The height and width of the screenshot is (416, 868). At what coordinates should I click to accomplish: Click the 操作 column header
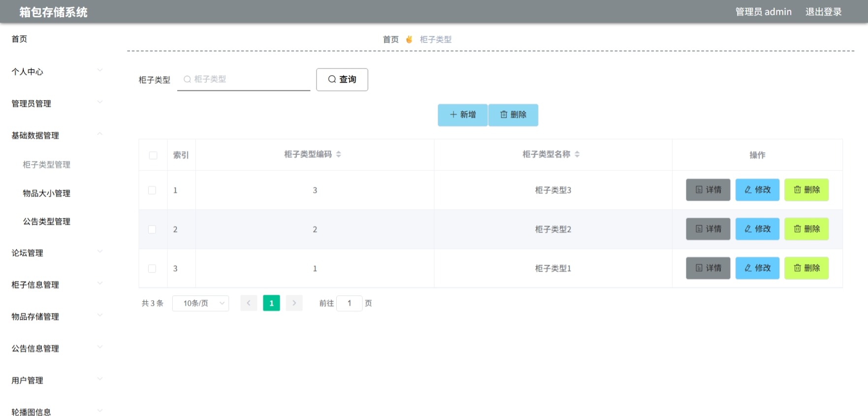pos(757,155)
